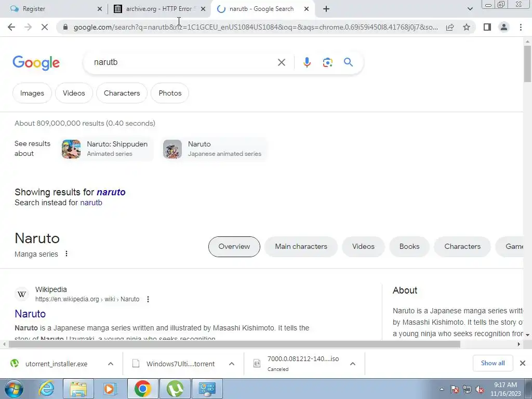This screenshot has height=399, width=532.
Task: Open Characters tab in Naruto panel
Action: (x=462, y=247)
